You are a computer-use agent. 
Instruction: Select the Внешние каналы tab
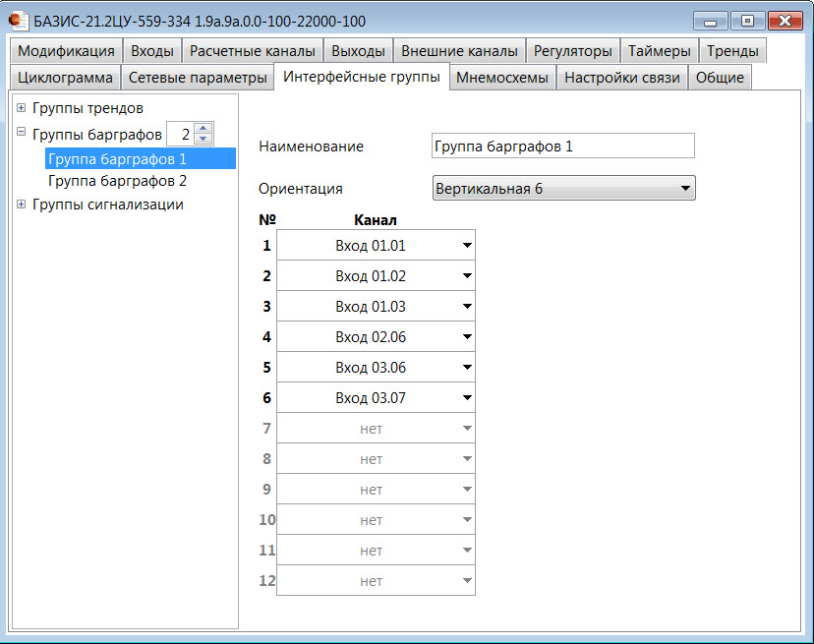click(459, 51)
